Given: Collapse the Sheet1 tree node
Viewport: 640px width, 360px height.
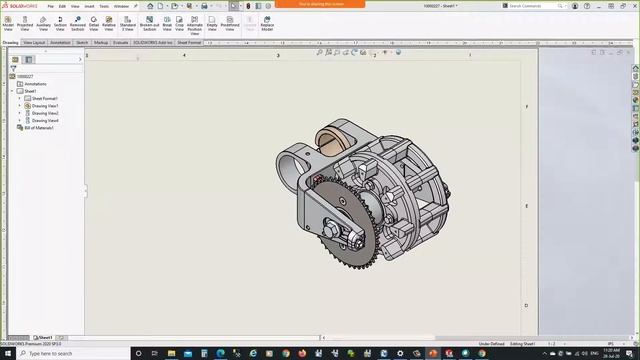Looking at the screenshot, I should (12, 91).
